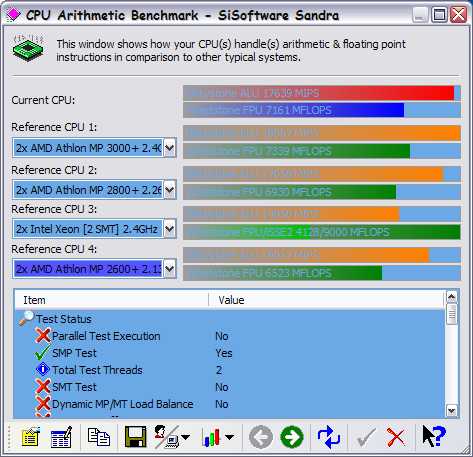This screenshot has height=457, width=473.
Task: Click the Reference CPU 3 orange ALU bar
Action: click(291, 214)
